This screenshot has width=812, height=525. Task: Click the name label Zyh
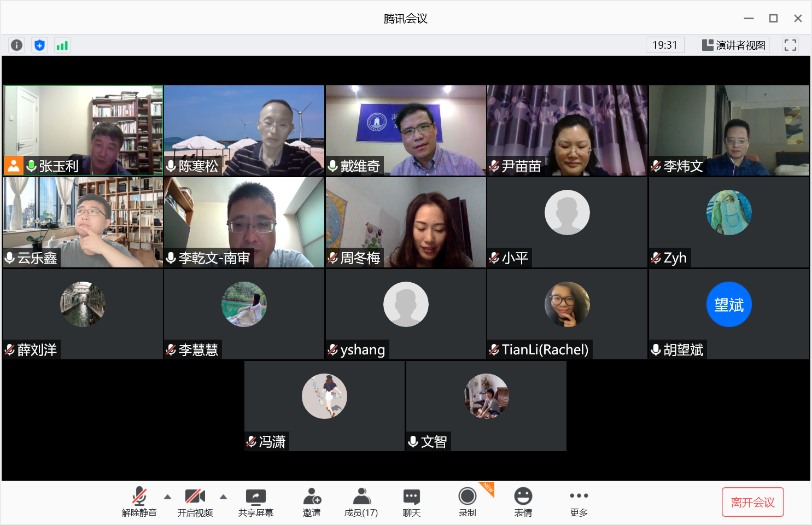point(675,258)
